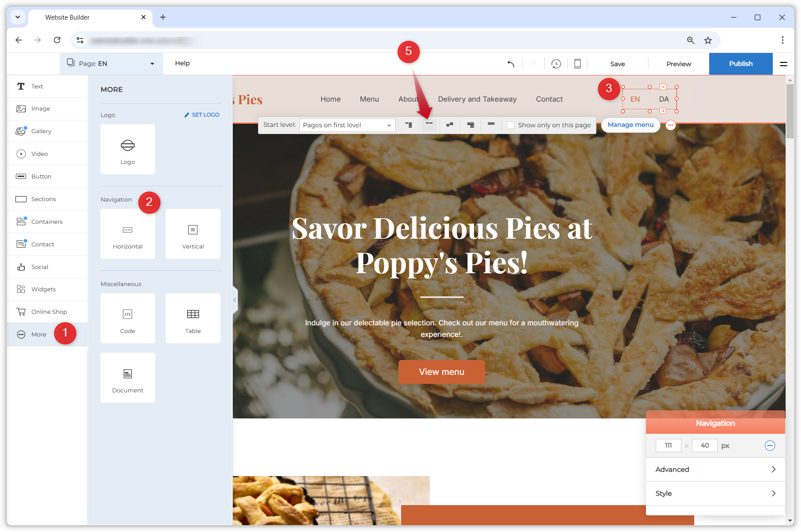Publish the website
The height and width of the screenshot is (532, 801).
point(741,63)
